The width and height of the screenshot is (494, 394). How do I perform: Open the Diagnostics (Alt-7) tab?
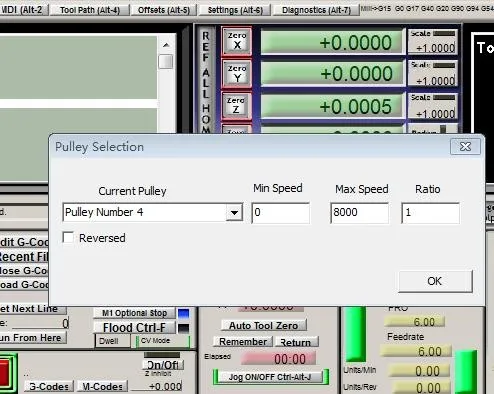click(316, 10)
